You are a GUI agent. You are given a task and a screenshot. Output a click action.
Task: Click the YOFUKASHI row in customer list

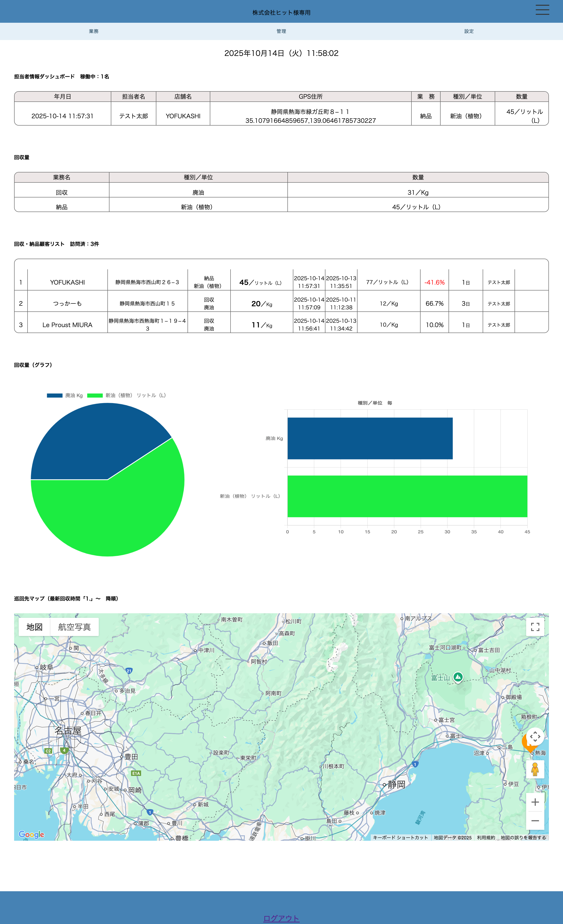pos(68,282)
